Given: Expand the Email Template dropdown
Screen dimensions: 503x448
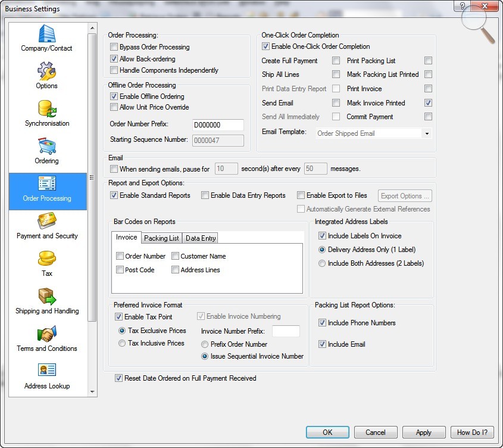Looking at the screenshot, I should tap(427, 133).
